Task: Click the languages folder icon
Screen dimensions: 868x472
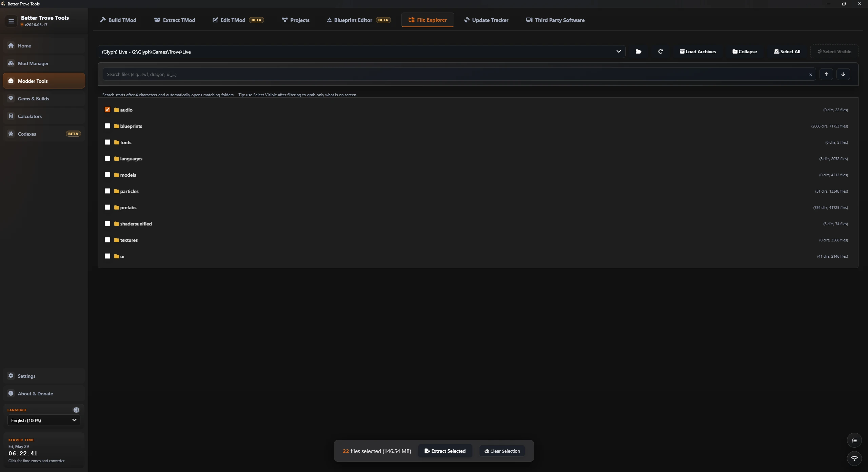Action: pos(117,159)
